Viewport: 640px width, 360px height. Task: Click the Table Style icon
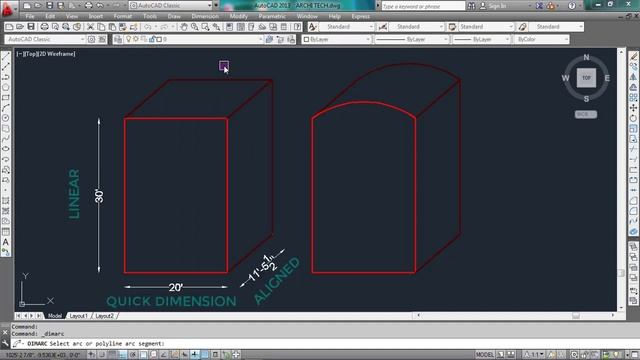[452, 27]
